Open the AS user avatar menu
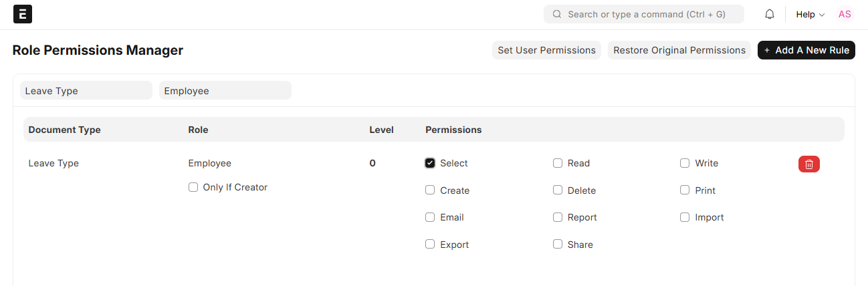The image size is (868, 286). pos(845,15)
